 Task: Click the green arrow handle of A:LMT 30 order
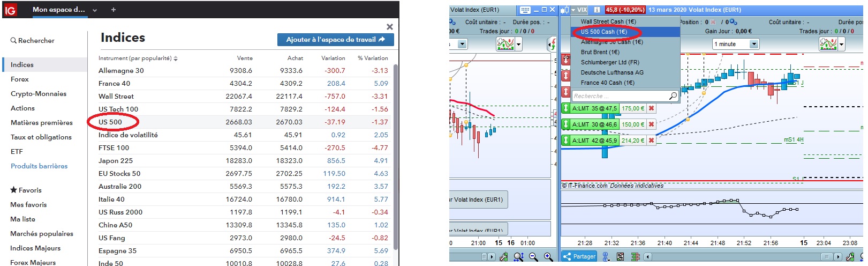coord(565,124)
